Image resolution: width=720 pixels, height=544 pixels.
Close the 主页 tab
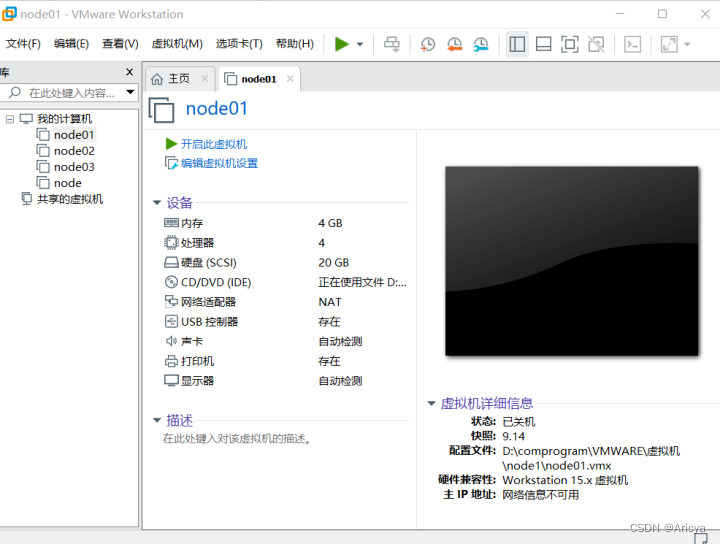coord(205,79)
